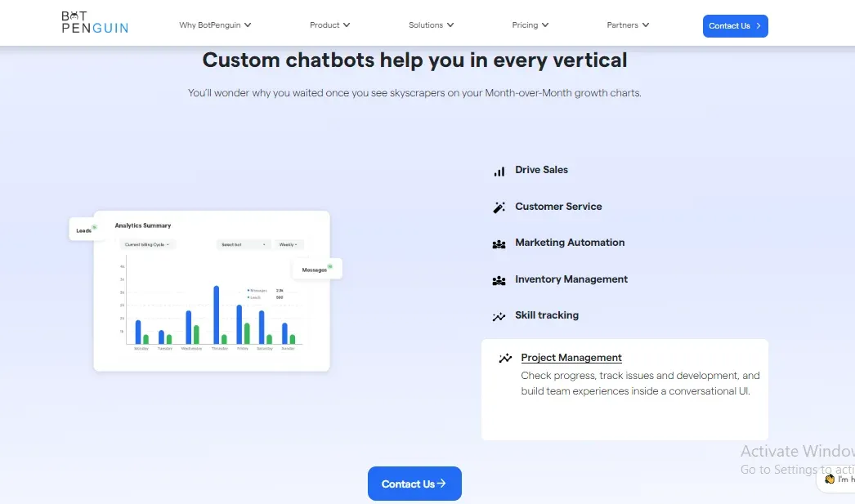Click the BotPenguin logo
Screen dimensions: 855x504
[95, 23]
